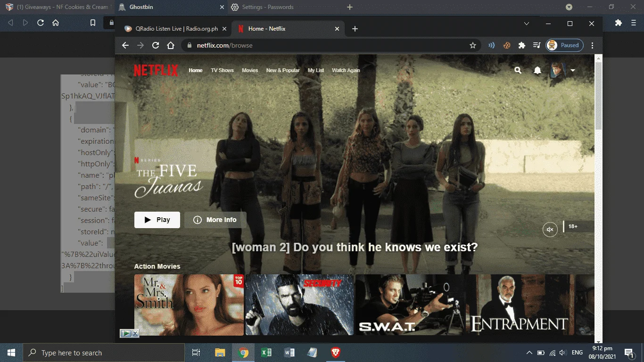Screen dimensions: 644x362
Task: Click the Netflix logo
Action: [156, 70]
